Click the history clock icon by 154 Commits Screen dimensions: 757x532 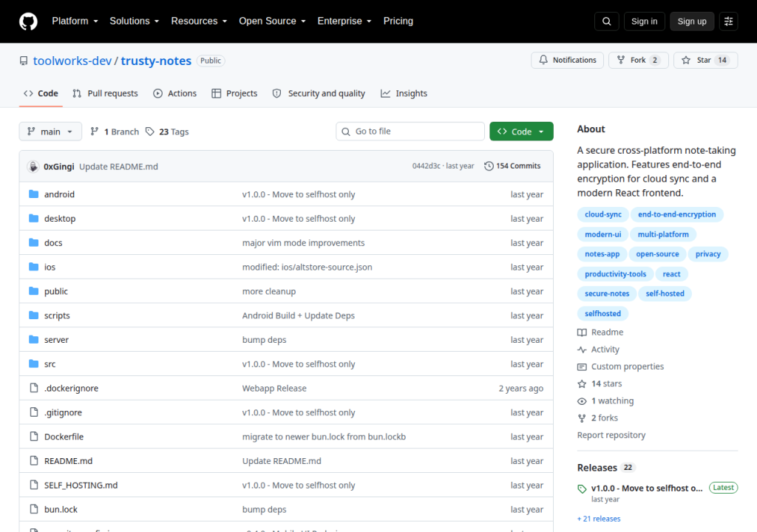tap(489, 166)
